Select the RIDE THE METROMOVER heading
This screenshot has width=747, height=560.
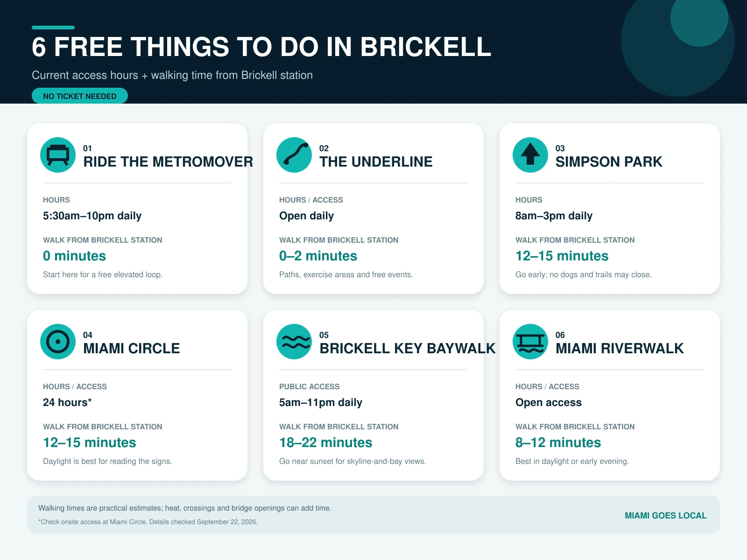[168, 161]
